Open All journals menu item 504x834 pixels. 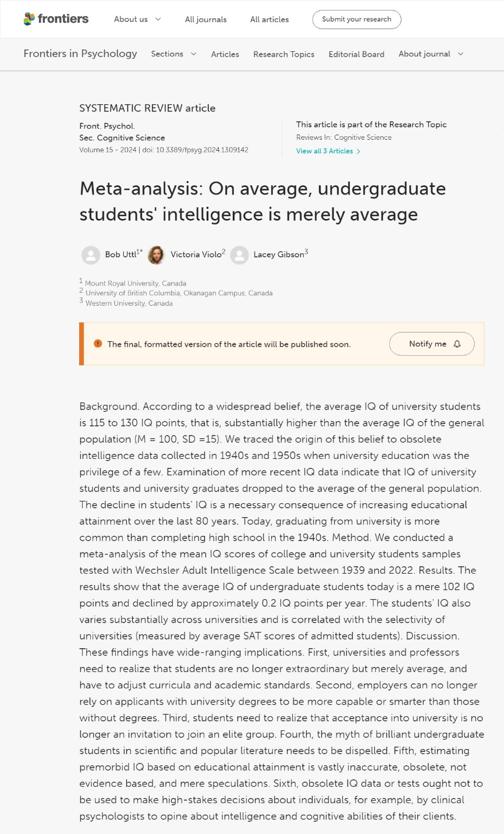[206, 19]
